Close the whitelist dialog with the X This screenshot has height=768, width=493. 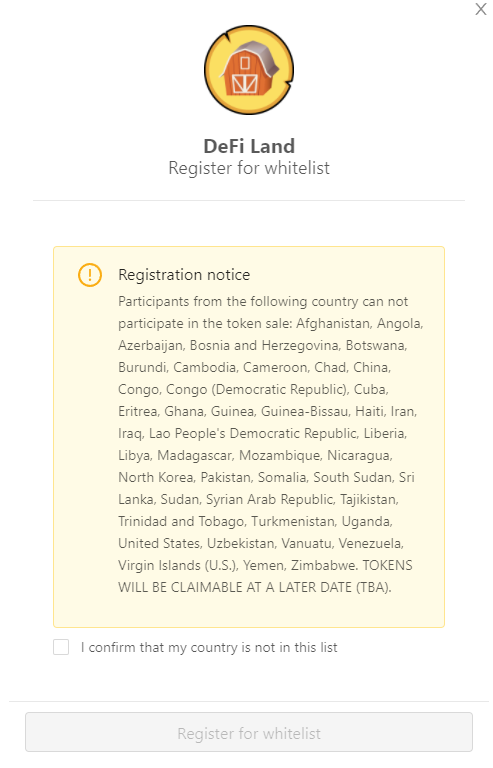coord(481,9)
